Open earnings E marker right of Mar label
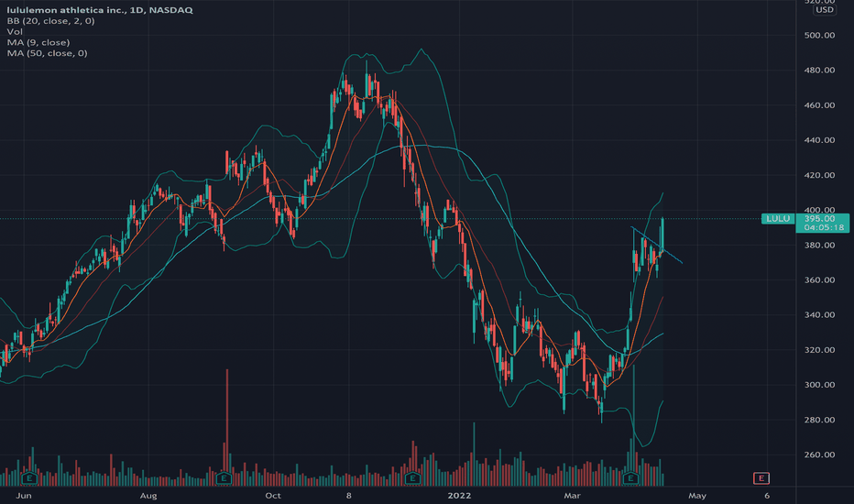 pos(630,478)
